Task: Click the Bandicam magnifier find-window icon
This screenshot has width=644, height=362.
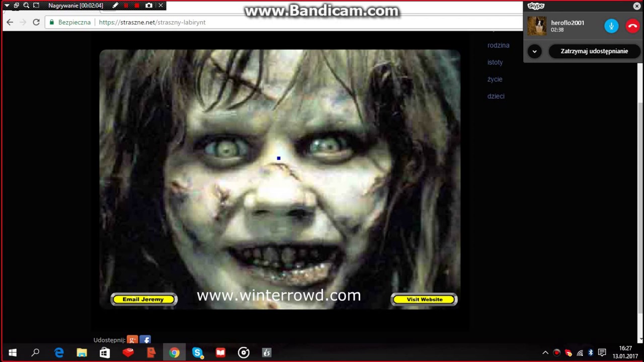Action: [26, 6]
